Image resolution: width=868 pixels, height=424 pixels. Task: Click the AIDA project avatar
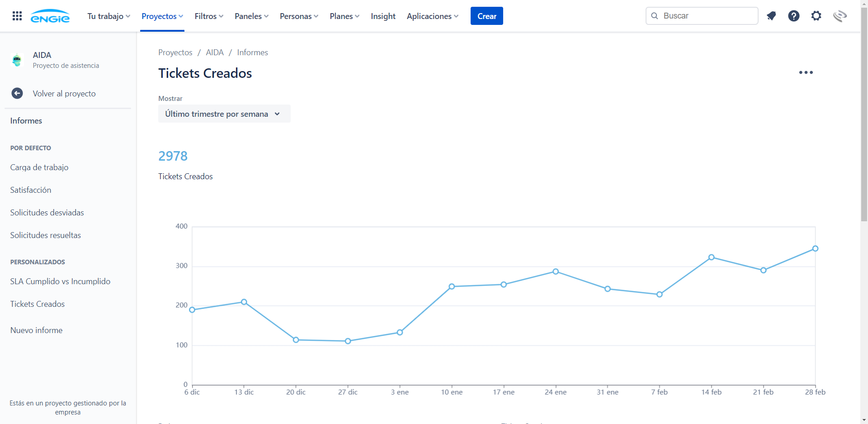point(17,60)
